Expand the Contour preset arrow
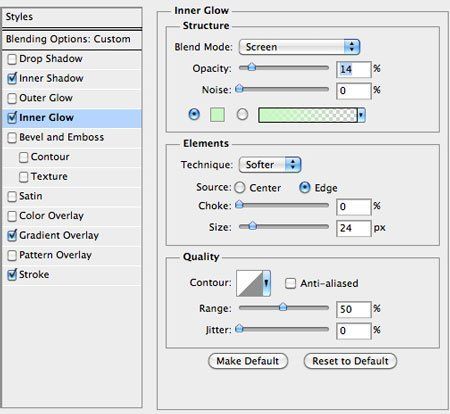This screenshot has width=450, height=414. point(267,283)
